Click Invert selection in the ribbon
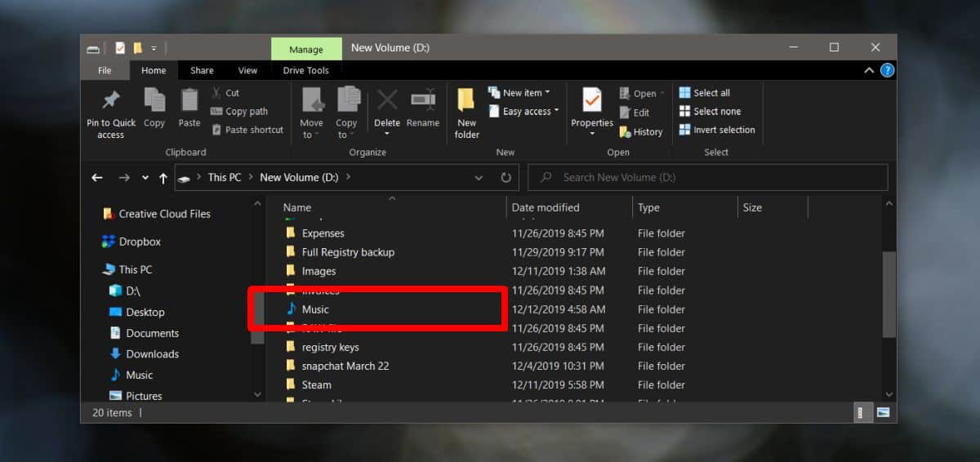The width and height of the screenshot is (980, 462). click(717, 130)
